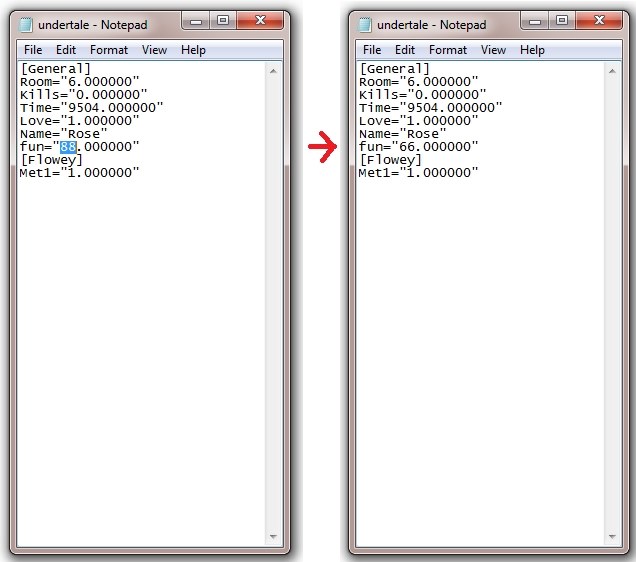Click scroll up arrow in left Notepad

pos(273,71)
